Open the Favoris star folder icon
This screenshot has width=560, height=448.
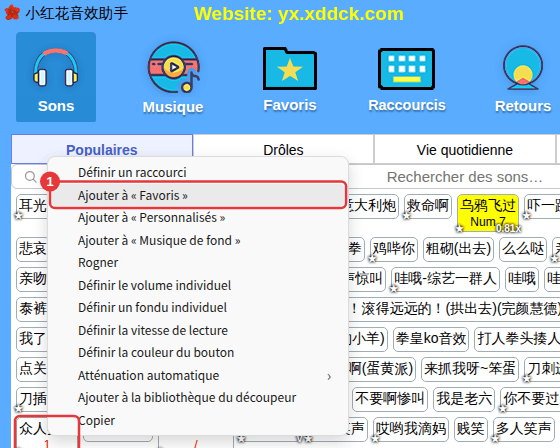290,69
